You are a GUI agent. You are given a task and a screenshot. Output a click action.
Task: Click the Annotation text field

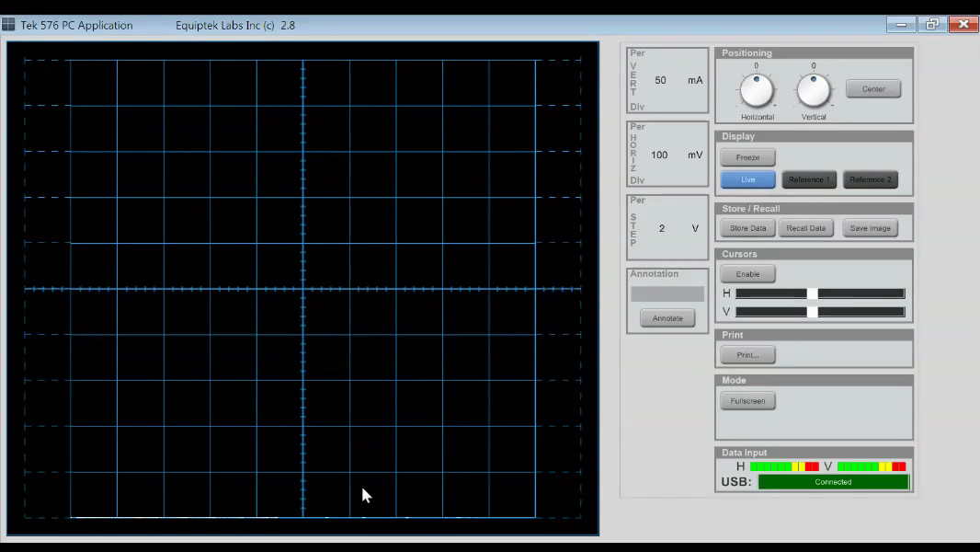click(667, 293)
